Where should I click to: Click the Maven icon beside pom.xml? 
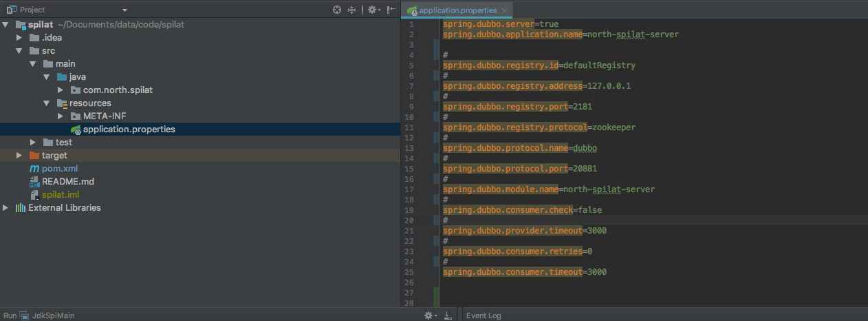(x=34, y=169)
